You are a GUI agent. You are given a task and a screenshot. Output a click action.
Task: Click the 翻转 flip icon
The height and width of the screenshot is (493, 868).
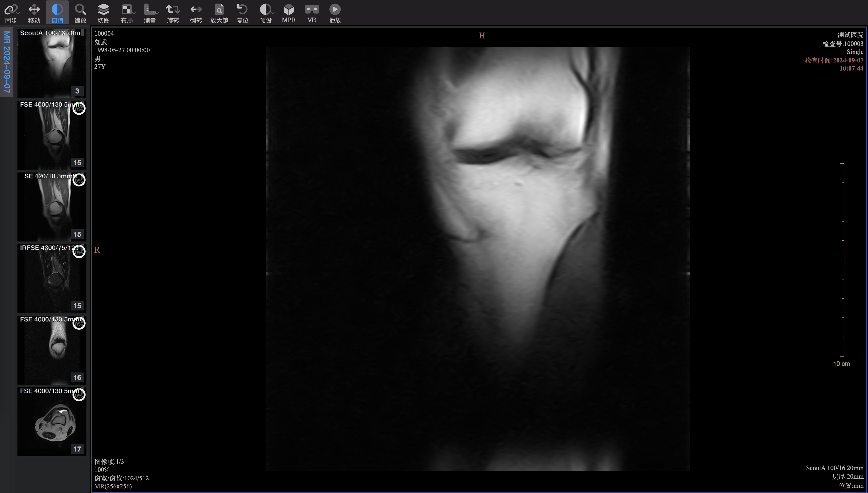coord(196,9)
